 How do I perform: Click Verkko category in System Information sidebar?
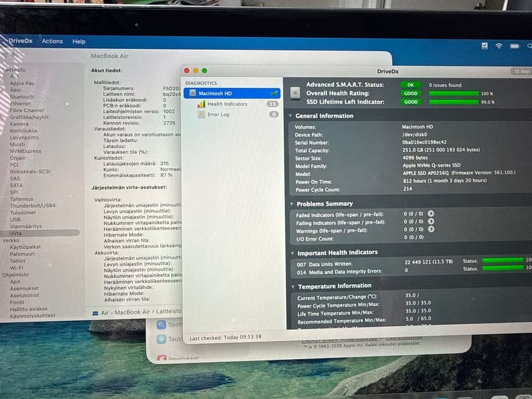pyautogui.click(x=11, y=240)
